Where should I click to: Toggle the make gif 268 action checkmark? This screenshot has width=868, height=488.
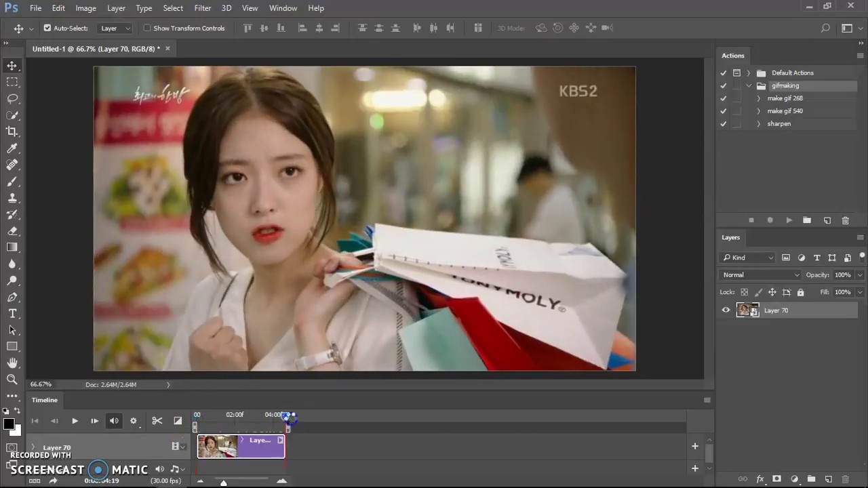pos(724,98)
